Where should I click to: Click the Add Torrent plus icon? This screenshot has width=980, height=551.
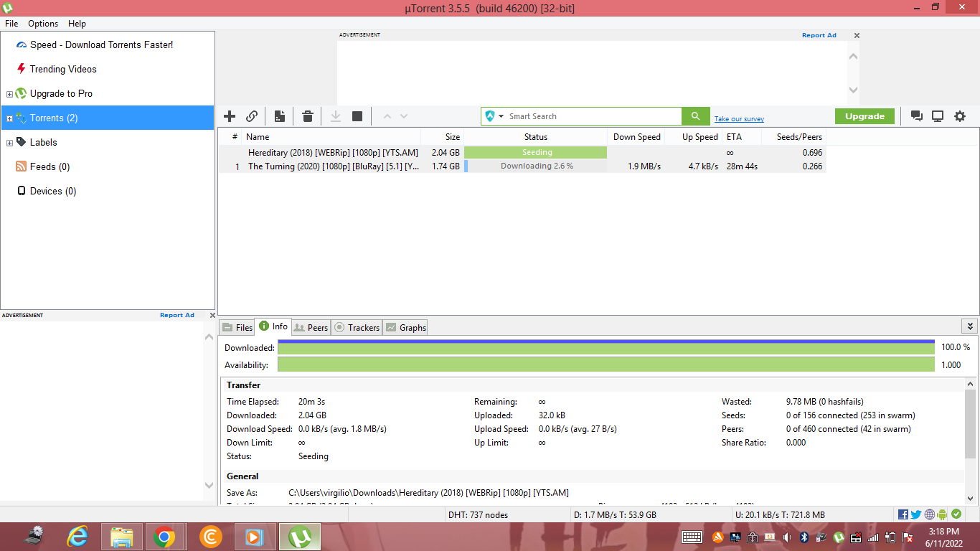230,116
